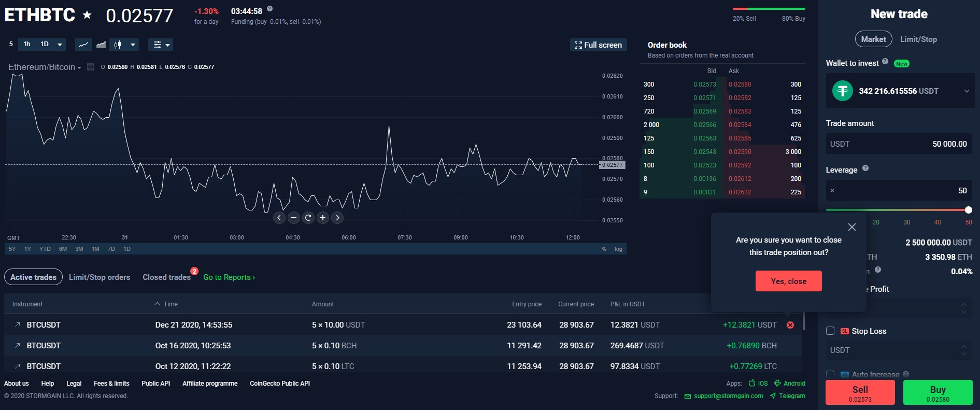Expand chart type dropdown arrow
The width and height of the screenshot is (980, 410).
[x=133, y=45]
